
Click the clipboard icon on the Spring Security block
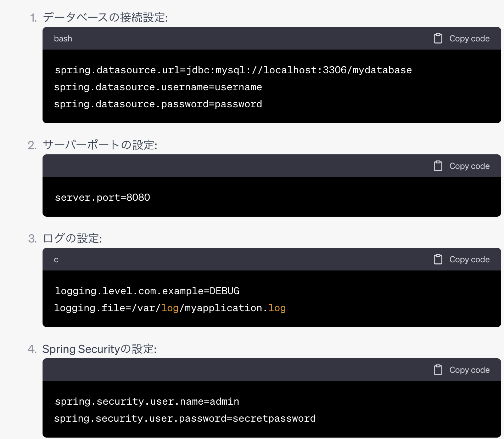tap(438, 370)
